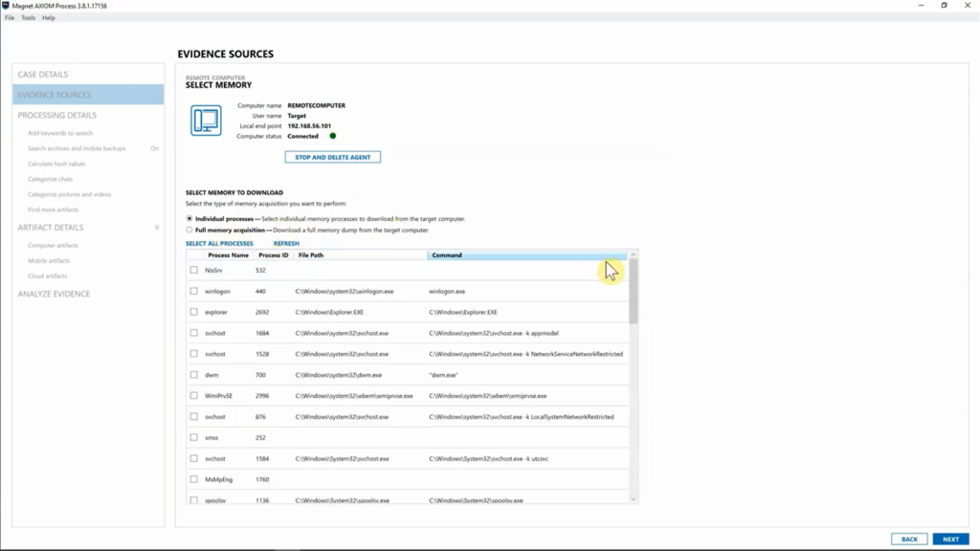The image size is (980, 551).
Task: Open Search archives and mobile backups
Action: [x=77, y=148]
